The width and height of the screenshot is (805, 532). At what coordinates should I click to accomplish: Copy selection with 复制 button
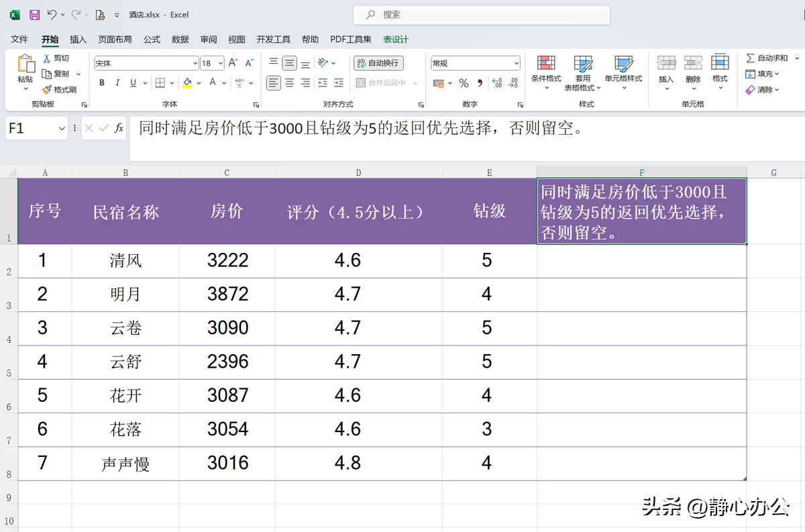(56, 74)
